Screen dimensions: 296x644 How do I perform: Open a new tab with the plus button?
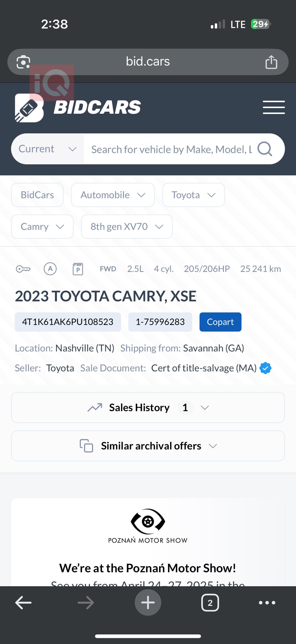148,603
